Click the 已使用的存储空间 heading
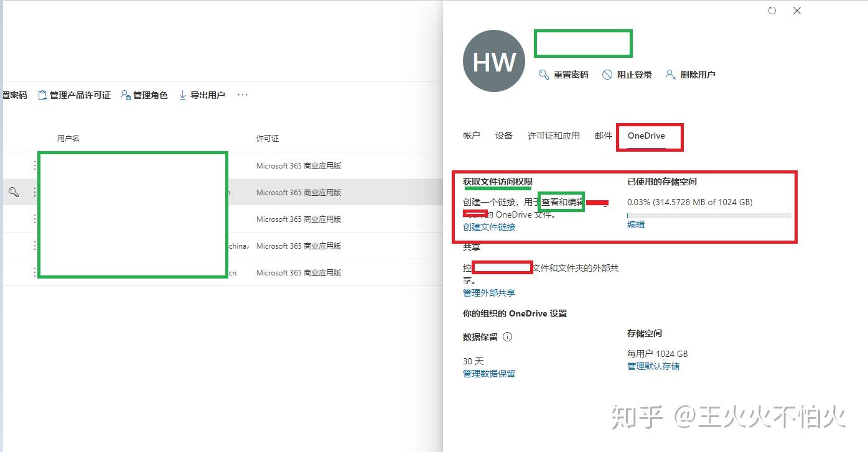The width and height of the screenshot is (868, 452). (662, 182)
